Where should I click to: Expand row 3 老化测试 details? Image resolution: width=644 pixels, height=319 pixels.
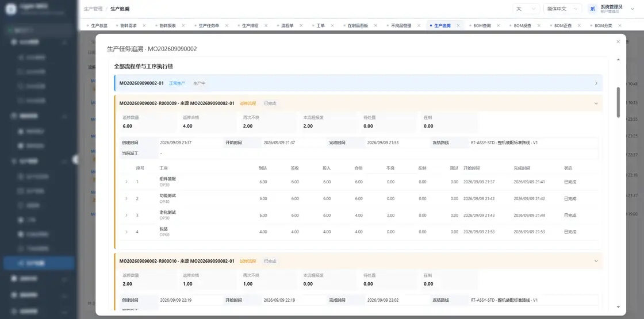[x=126, y=215]
